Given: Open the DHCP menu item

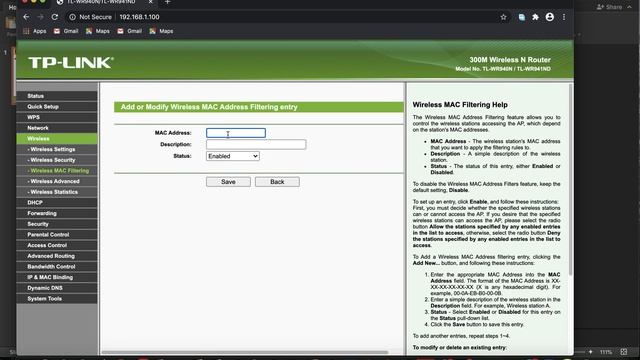Looking at the screenshot, I should tap(57, 202).
